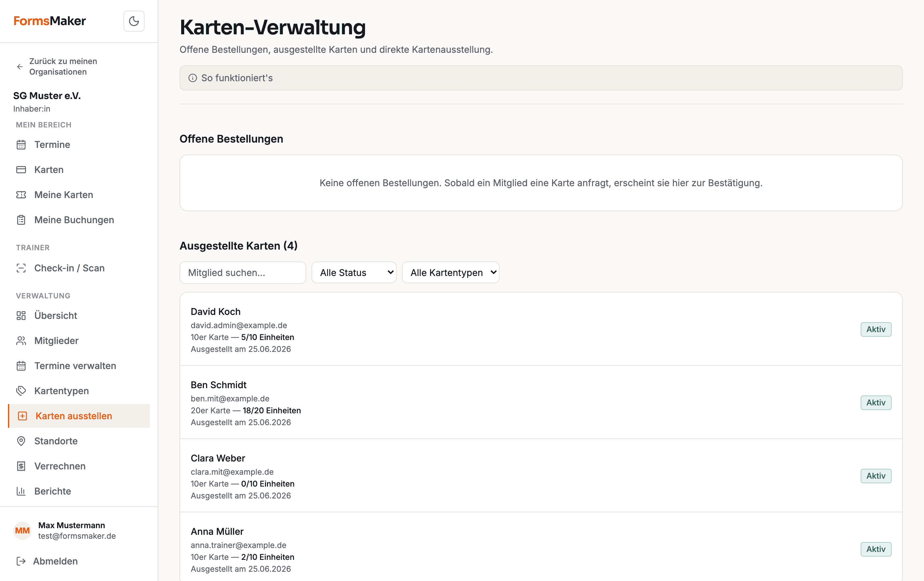Expand the So funktioniert's info panel
The image size is (924, 581).
click(x=541, y=78)
